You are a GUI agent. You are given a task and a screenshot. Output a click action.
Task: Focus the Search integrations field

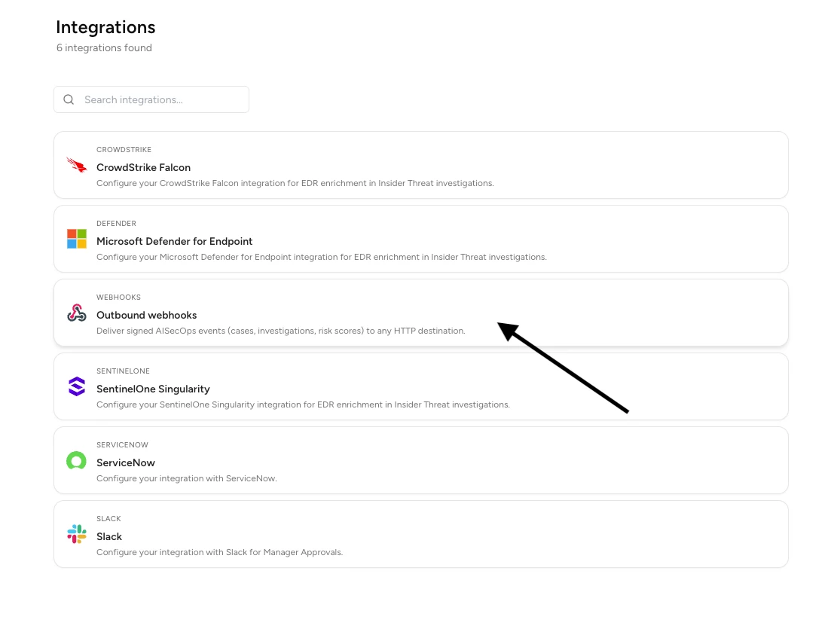(x=151, y=99)
